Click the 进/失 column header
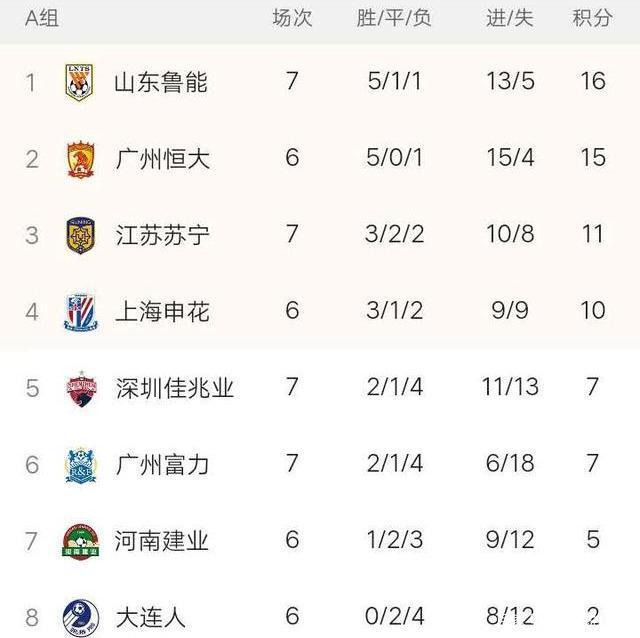 click(x=509, y=19)
